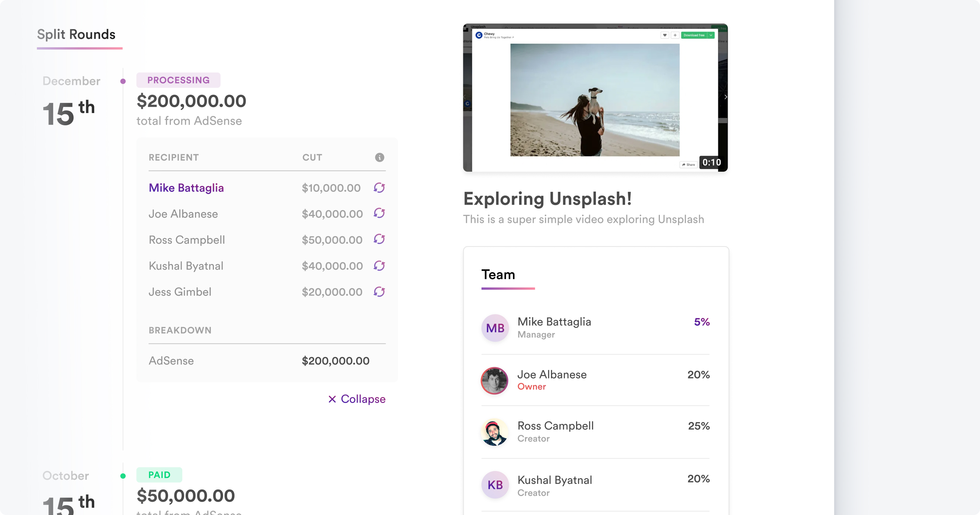980x515 pixels.
Task: Click Ross Campbell's avatar picture
Action: coord(495,432)
